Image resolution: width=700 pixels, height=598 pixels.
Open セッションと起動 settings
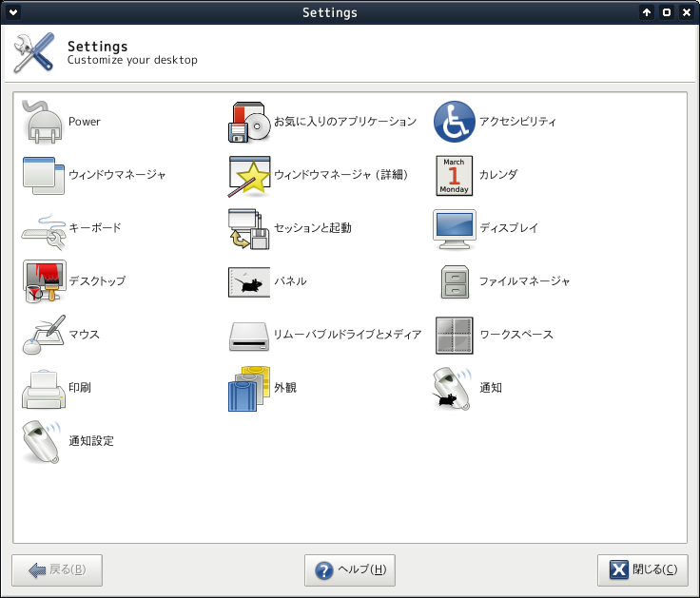tap(250, 228)
